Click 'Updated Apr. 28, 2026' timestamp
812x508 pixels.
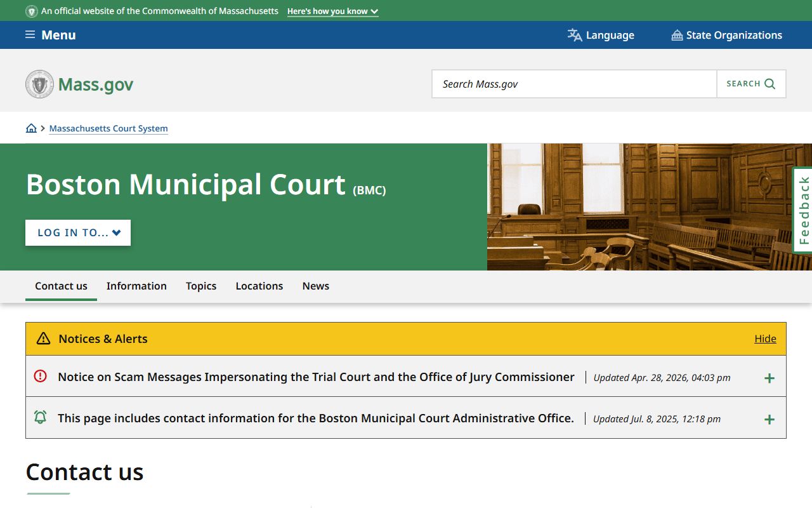pos(662,378)
